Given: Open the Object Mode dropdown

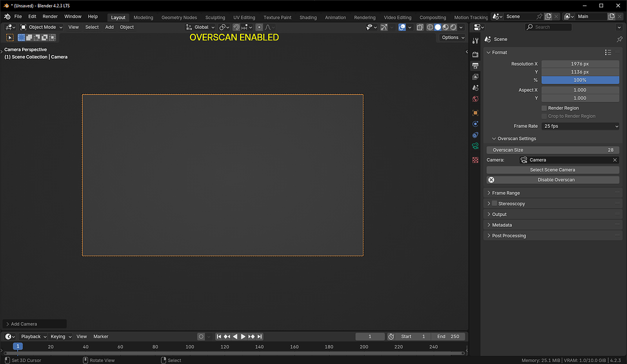Looking at the screenshot, I should [x=42, y=27].
